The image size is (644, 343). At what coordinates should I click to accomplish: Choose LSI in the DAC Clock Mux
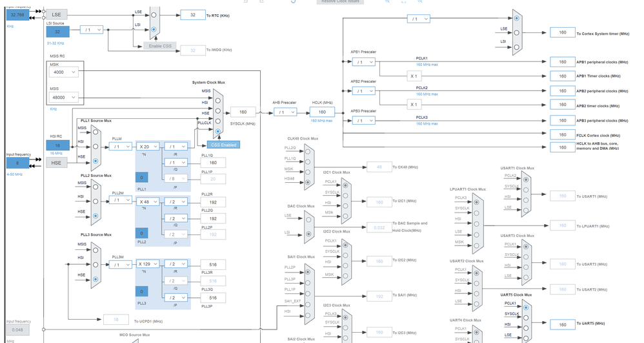coord(308,234)
